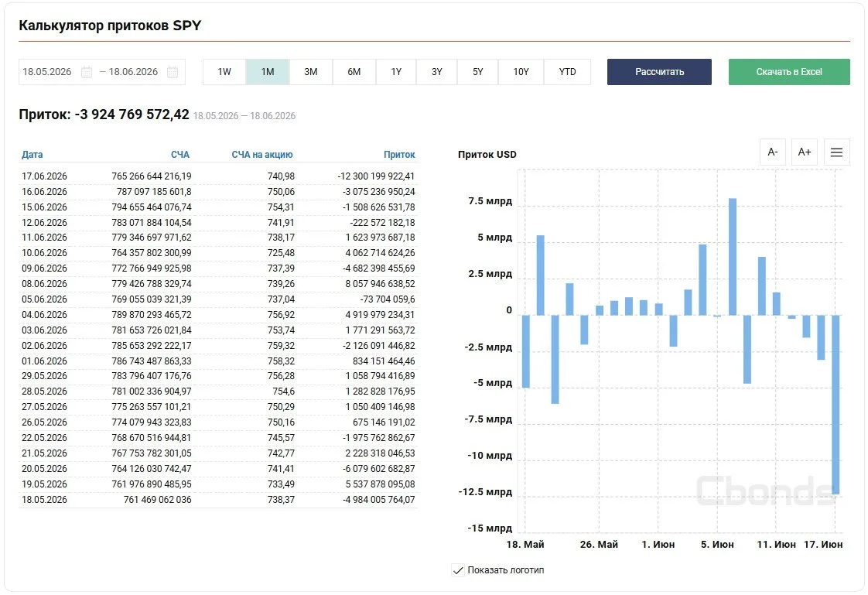
Task: Click the end date field 18.06.2026
Action: pyautogui.click(x=133, y=72)
